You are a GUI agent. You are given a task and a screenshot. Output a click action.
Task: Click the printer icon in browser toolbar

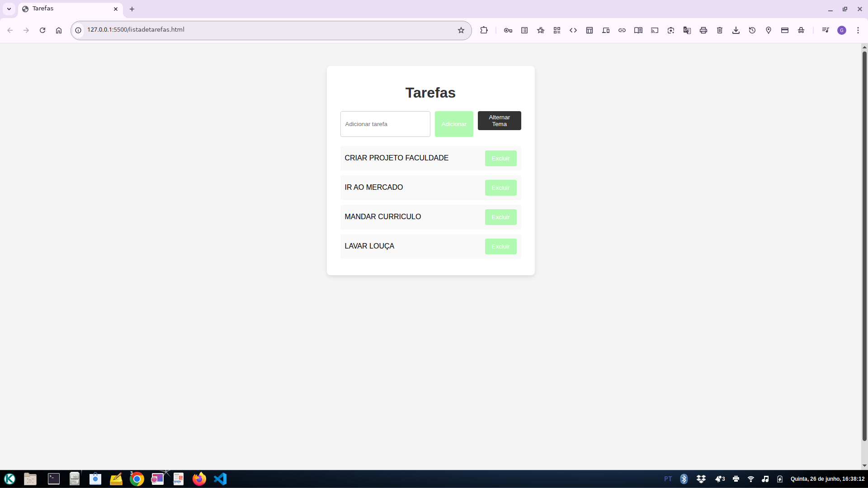[x=703, y=30]
